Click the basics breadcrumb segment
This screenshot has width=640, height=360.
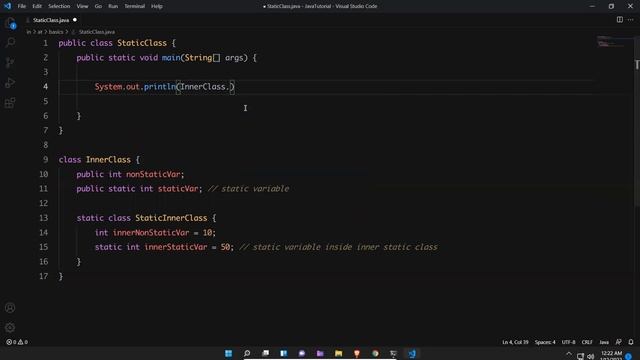pos(56,32)
